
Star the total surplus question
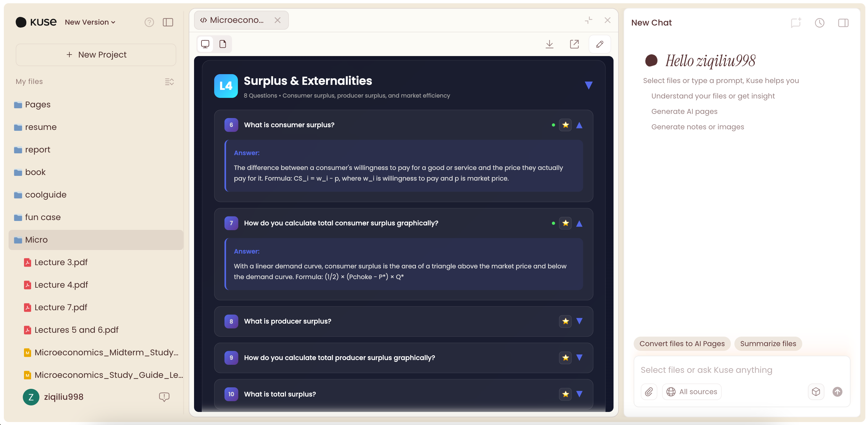click(566, 394)
